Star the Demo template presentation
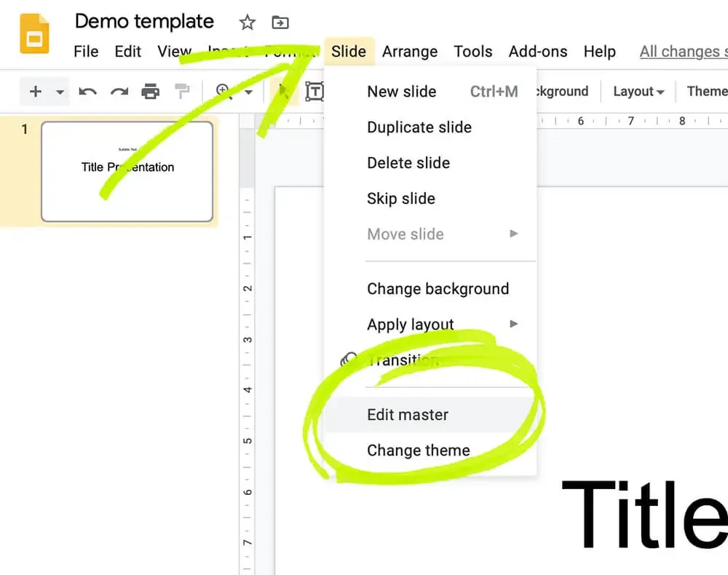 [247, 23]
